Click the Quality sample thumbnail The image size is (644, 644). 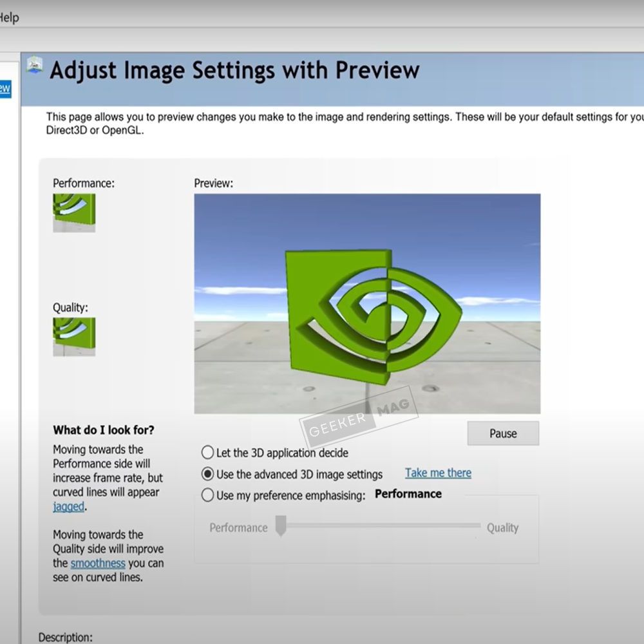pos(74,336)
